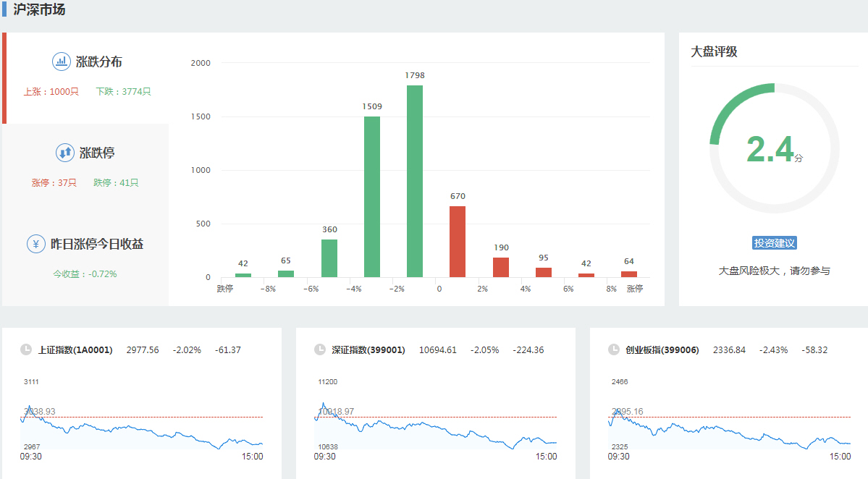Screen dimensions: 868x479
Task: Click the 投资建议 button
Action: pyautogui.click(x=774, y=243)
